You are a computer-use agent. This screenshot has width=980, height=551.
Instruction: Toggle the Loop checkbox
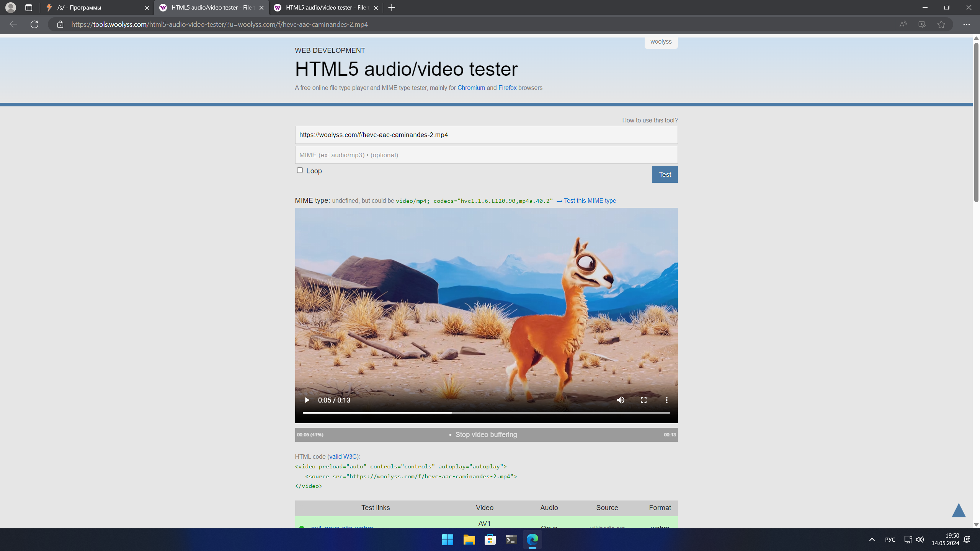300,170
